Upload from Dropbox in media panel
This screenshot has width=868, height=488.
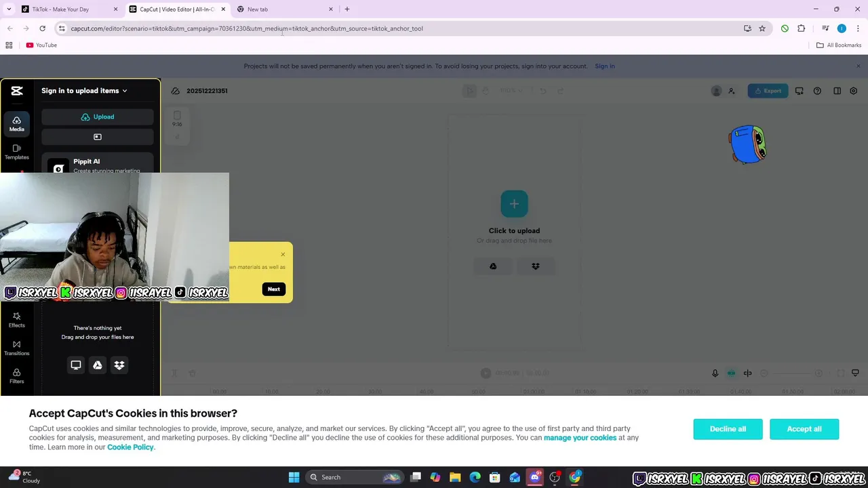119,365
